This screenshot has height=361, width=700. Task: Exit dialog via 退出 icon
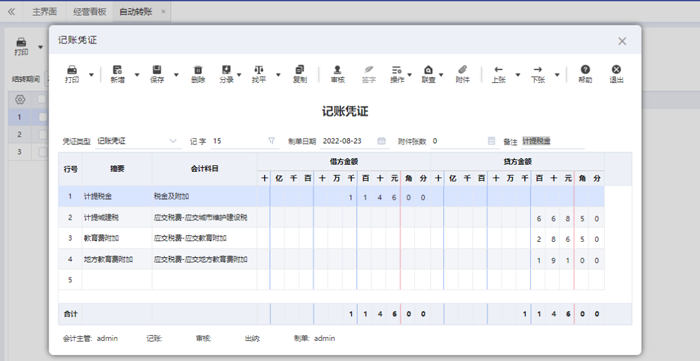(616, 74)
